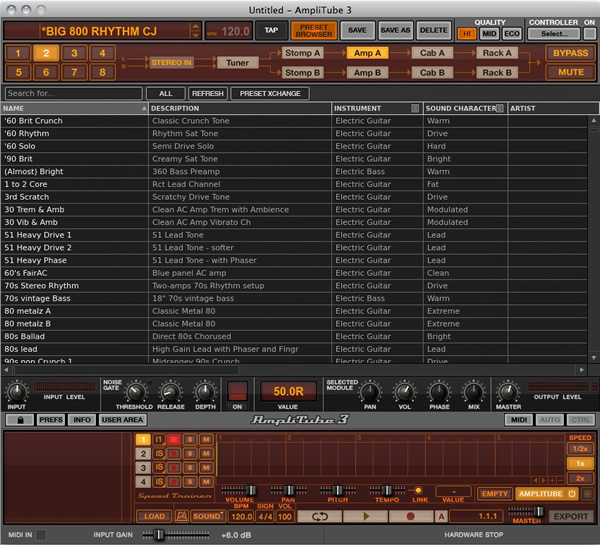Click the PITCH slider
The height and width of the screenshot is (545, 600).
click(x=338, y=490)
